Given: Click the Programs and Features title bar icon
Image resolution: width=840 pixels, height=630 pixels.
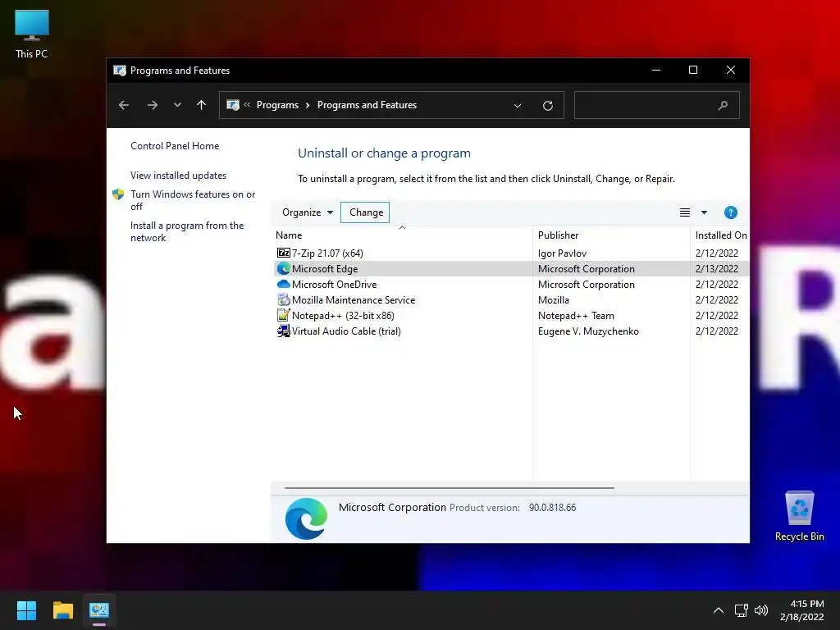Looking at the screenshot, I should coord(120,71).
